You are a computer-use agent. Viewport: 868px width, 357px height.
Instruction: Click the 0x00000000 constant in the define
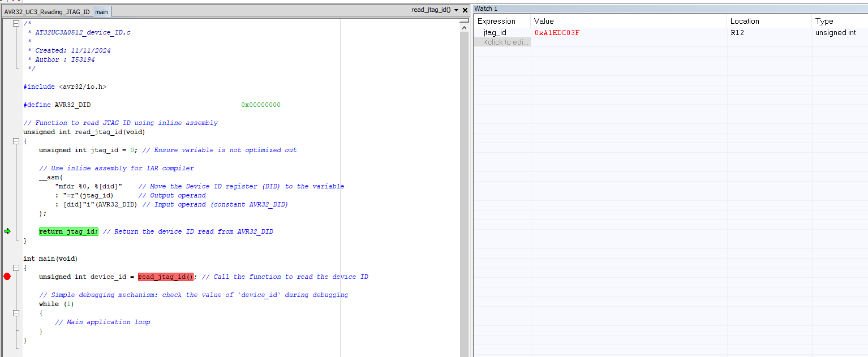[261, 105]
